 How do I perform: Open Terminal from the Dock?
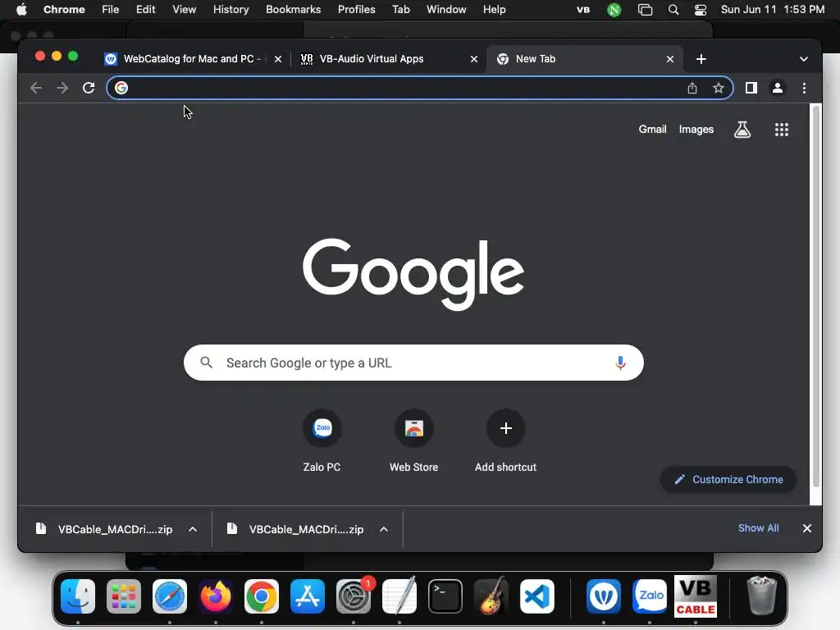(445, 596)
